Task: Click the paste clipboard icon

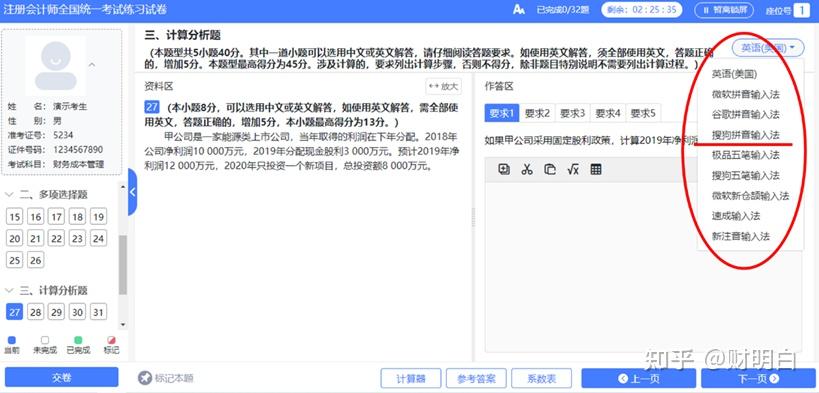Action: tap(550, 169)
